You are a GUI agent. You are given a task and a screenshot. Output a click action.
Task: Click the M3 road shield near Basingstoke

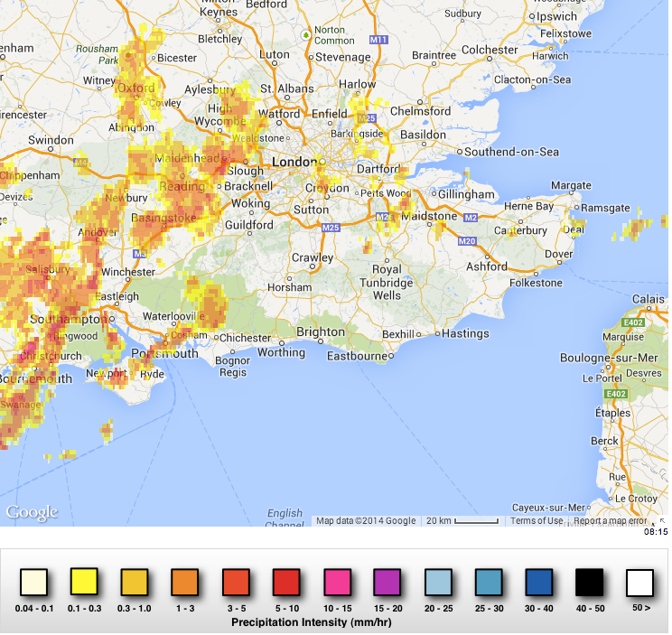[x=138, y=254]
